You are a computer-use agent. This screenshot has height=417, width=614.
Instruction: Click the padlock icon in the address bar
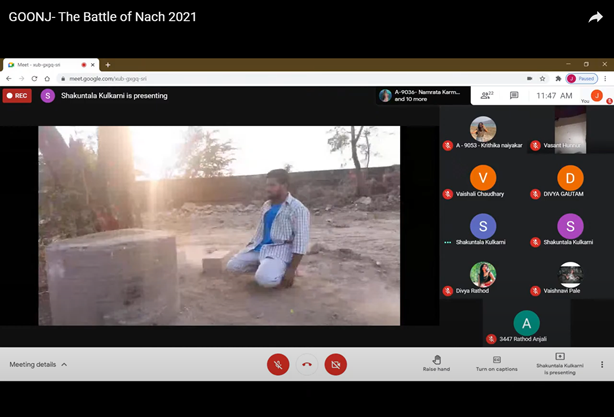[x=63, y=79]
